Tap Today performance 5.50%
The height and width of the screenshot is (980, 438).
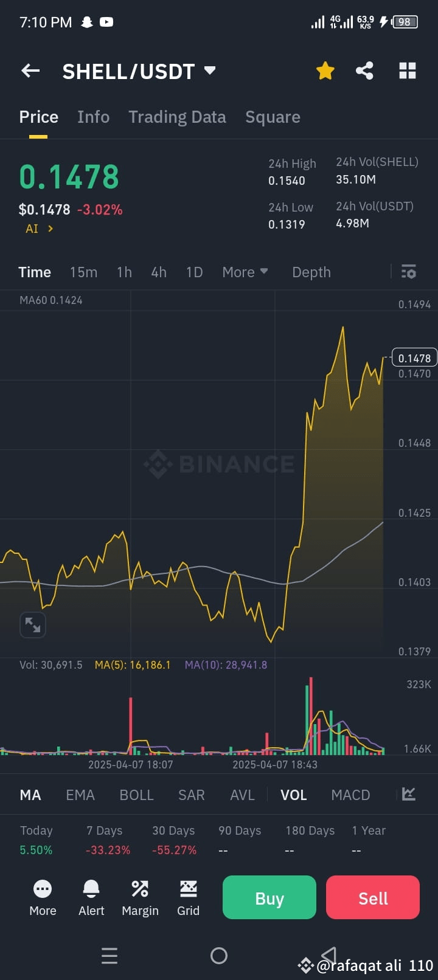(36, 840)
